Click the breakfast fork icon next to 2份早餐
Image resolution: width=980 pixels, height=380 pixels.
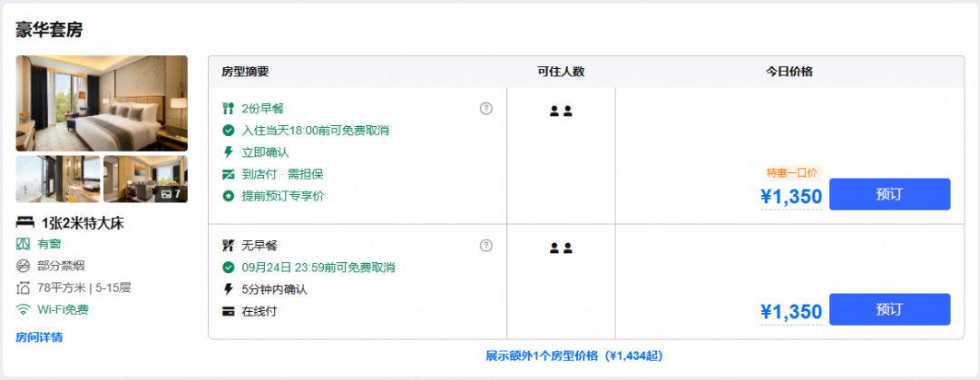point(228,109)
